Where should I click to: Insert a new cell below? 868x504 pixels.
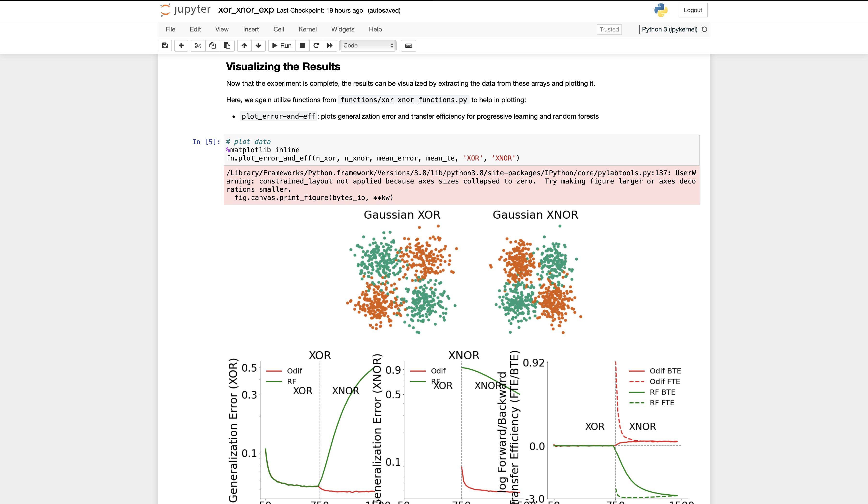pos(181,46)
